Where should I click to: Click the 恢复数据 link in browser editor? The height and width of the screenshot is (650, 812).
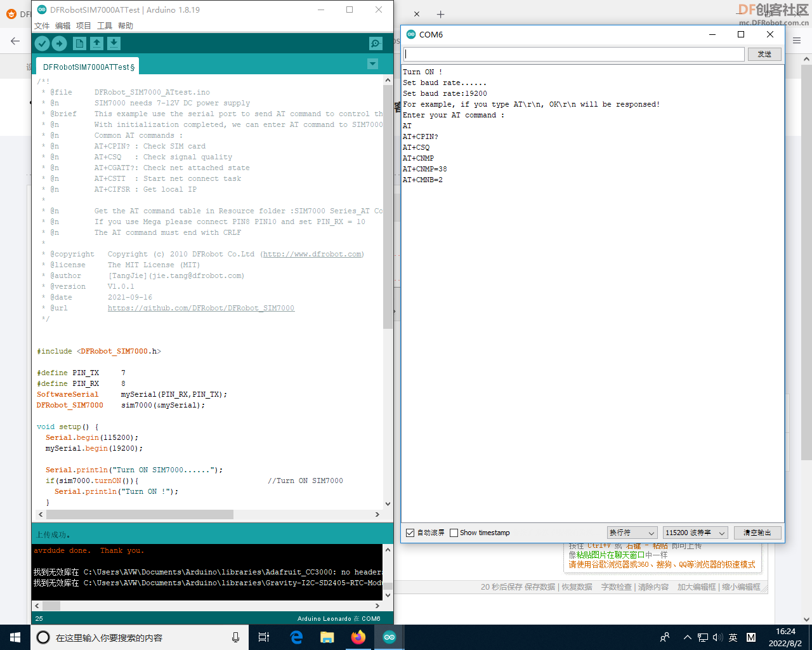pos(577,587)
